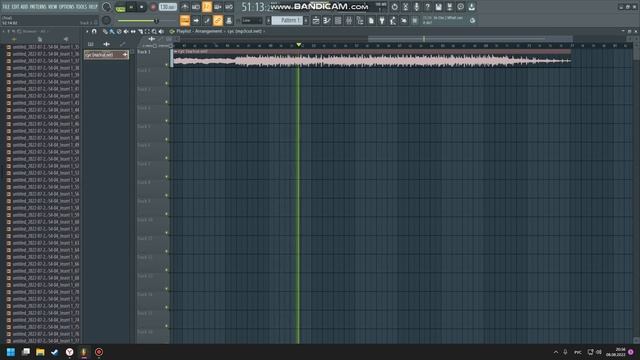
Task: Toggle the overdub/blend recording icon
Action: (x=218, y=7)
